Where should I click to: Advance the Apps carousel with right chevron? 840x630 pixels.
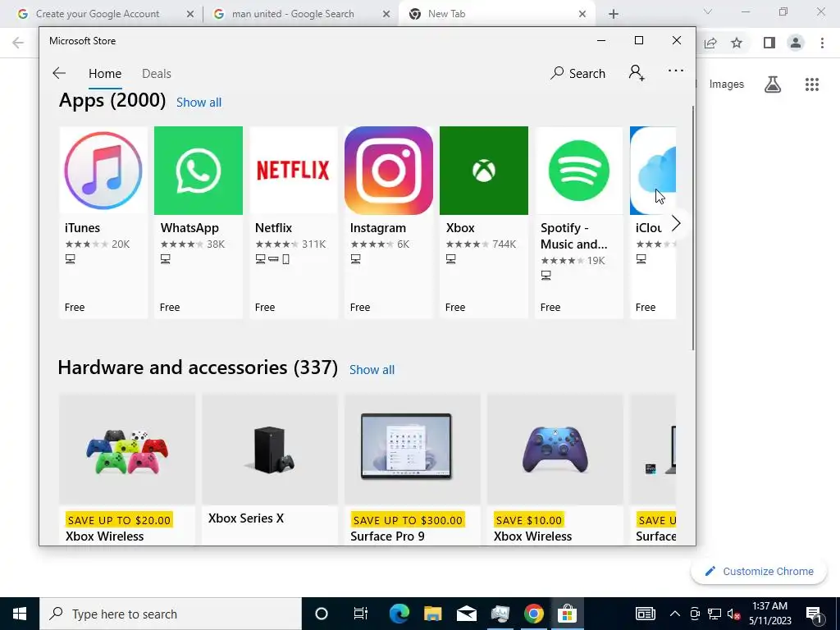tap(676, 223)
